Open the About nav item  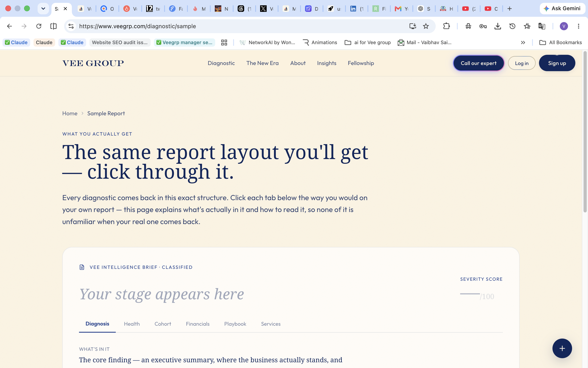[298, 63]
